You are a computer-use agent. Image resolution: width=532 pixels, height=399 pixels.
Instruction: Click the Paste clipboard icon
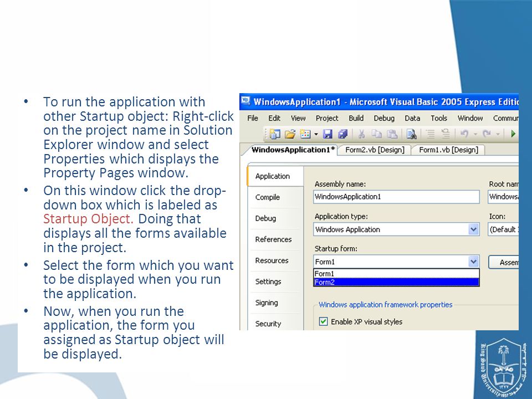click(392, 134)
